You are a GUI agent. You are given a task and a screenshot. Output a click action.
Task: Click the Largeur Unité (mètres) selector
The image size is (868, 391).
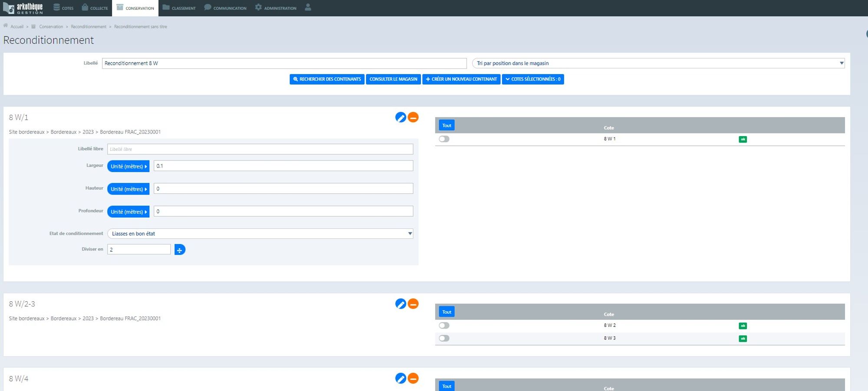(x=128, y=166)
